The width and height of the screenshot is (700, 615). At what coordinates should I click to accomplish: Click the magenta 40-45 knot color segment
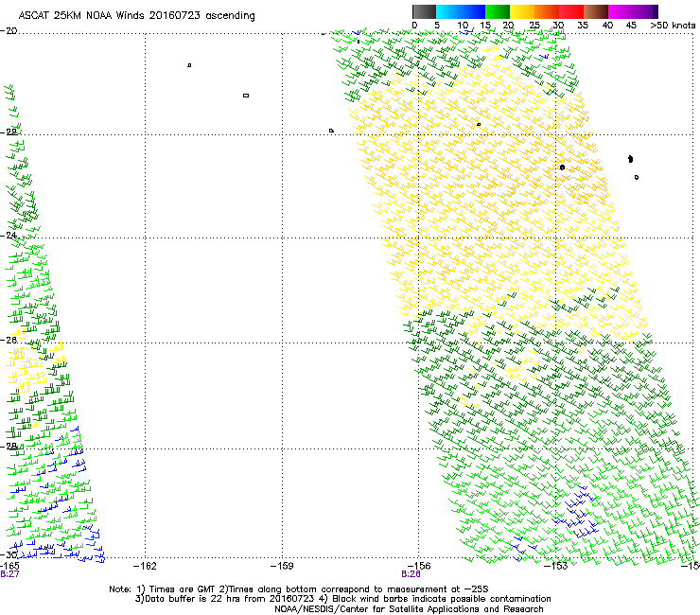pos(621,11)
